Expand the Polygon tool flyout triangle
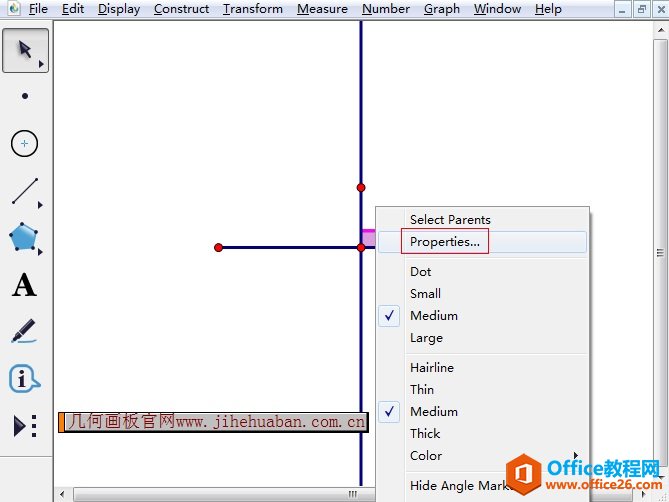Image resolution: width=669 pixels, height=502 pixels. coord(40,252)
